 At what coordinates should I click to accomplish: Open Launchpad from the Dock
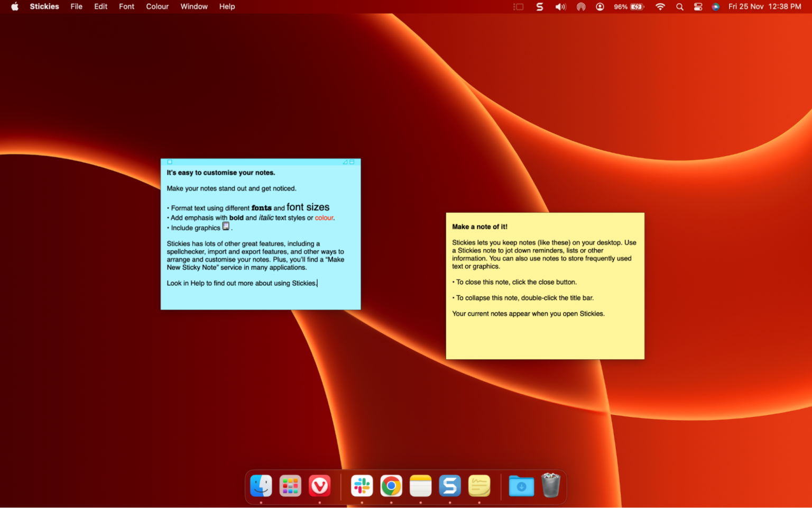[290, 486]
